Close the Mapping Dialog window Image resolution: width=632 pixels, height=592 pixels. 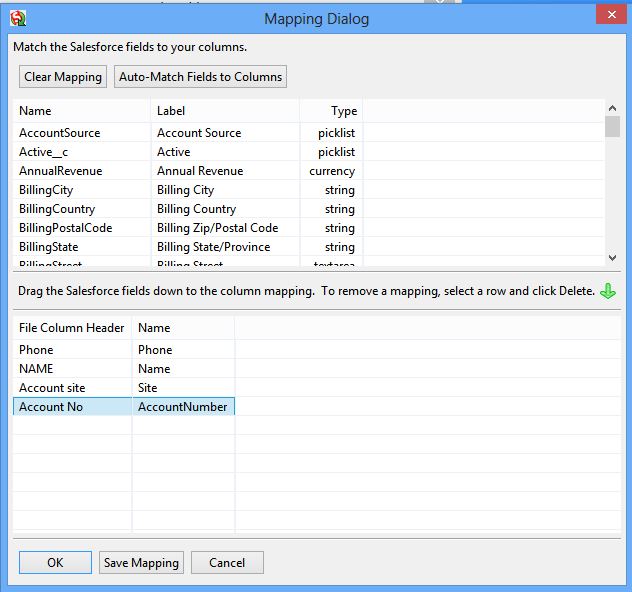point(611,15)
